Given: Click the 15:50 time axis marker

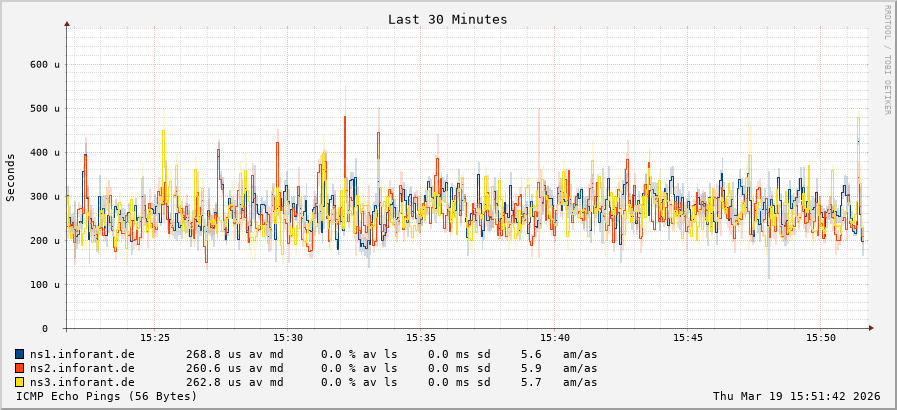Looking at the screenshot, I should coord(821,338).
